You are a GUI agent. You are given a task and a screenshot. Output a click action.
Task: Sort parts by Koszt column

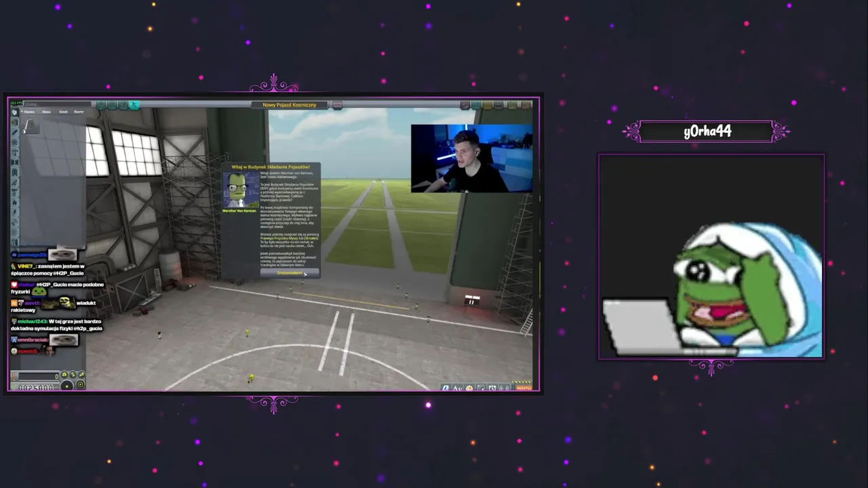63,112
